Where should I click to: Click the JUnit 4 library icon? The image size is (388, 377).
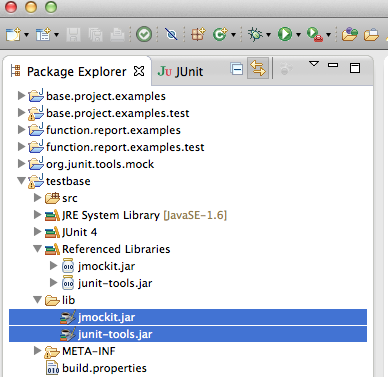[52, 232]
